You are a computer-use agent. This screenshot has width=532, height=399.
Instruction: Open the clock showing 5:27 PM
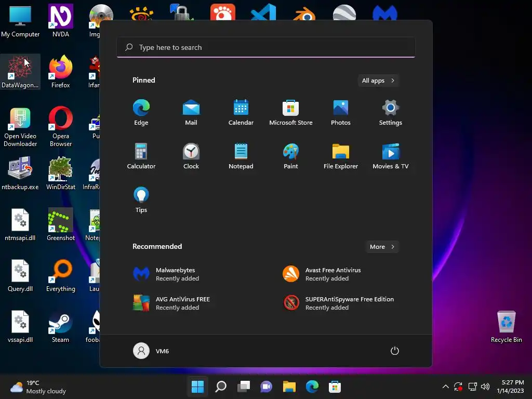[x=510, y=387]
